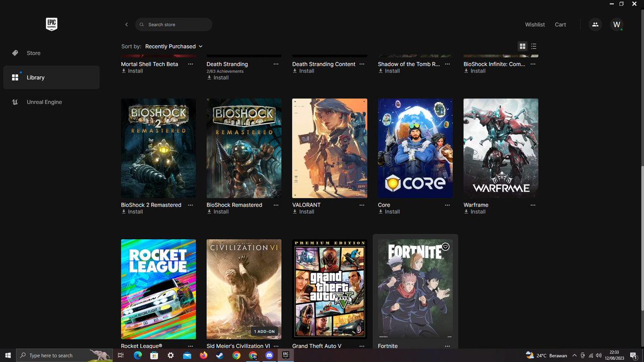Open options menu for Sid Meier's Civilization VI
This screenshot has width=644, height=362.
point(276,346)
